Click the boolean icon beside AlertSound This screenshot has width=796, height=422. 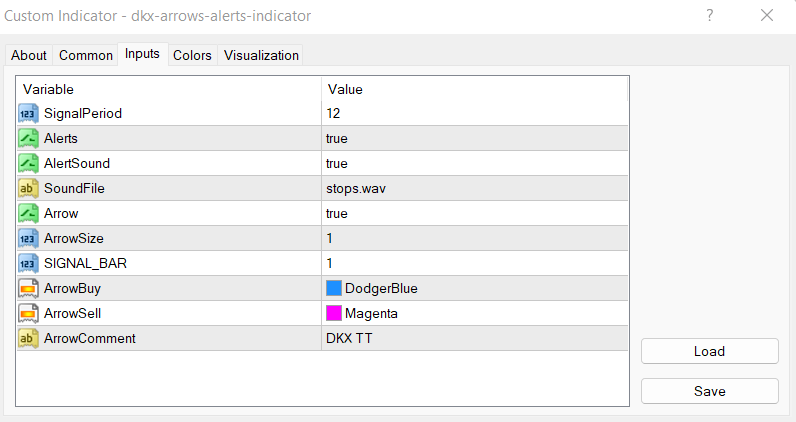(x=28, y=163)
